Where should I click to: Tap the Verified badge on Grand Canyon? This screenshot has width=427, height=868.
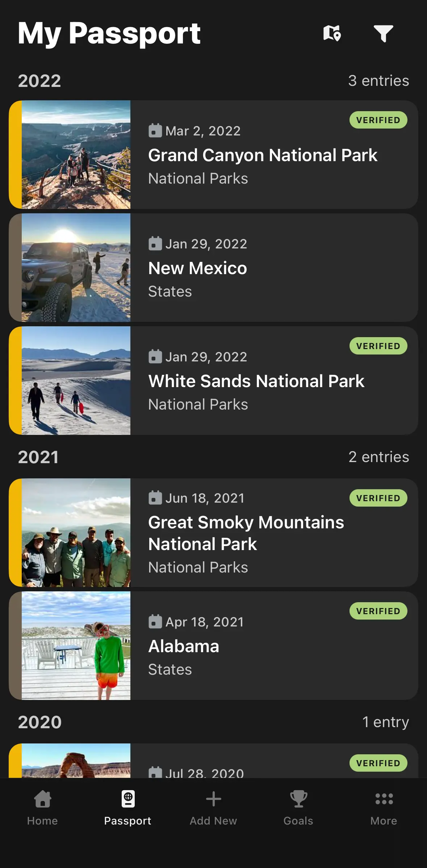(378, 120)
